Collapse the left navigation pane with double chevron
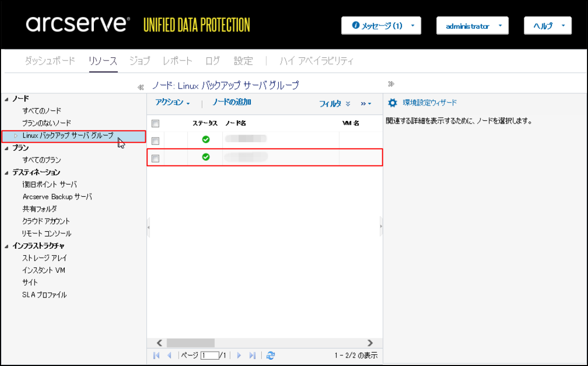 [x=141, y=88]
